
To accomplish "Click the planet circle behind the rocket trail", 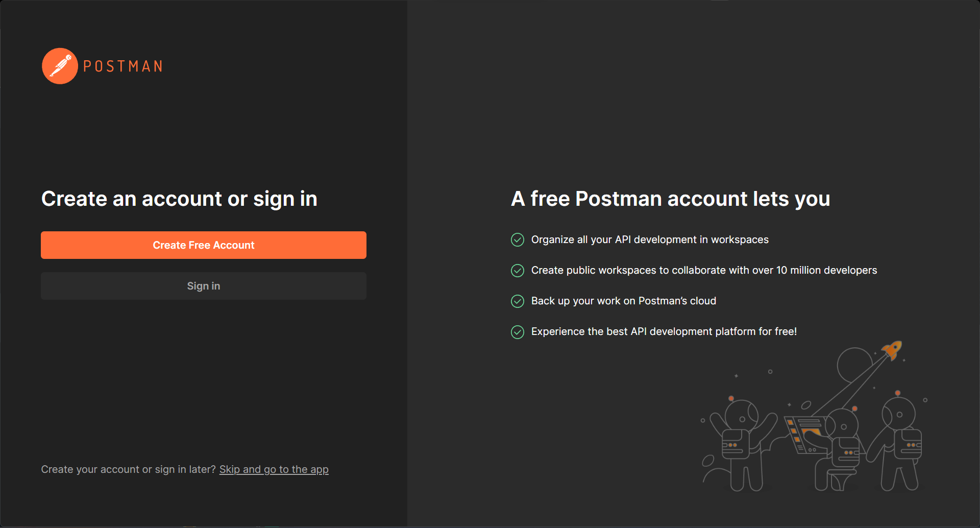I will click(855, 365).
